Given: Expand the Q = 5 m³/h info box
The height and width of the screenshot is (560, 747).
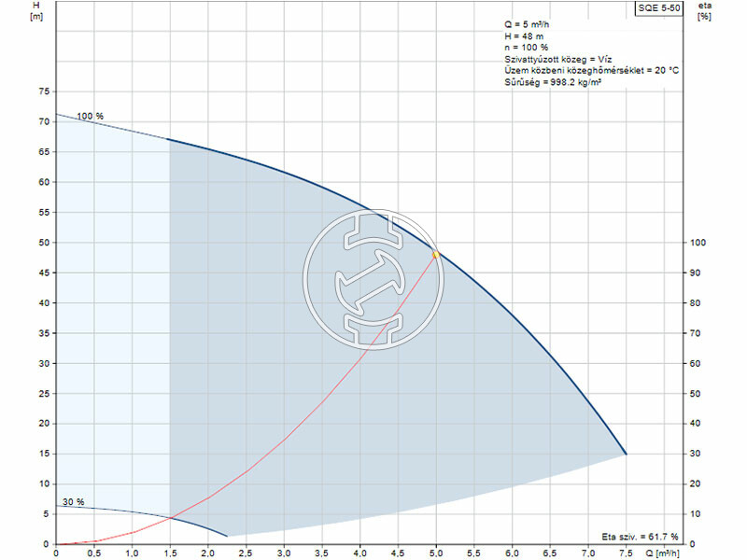Looking at the screenshot, I should (525, 26).
